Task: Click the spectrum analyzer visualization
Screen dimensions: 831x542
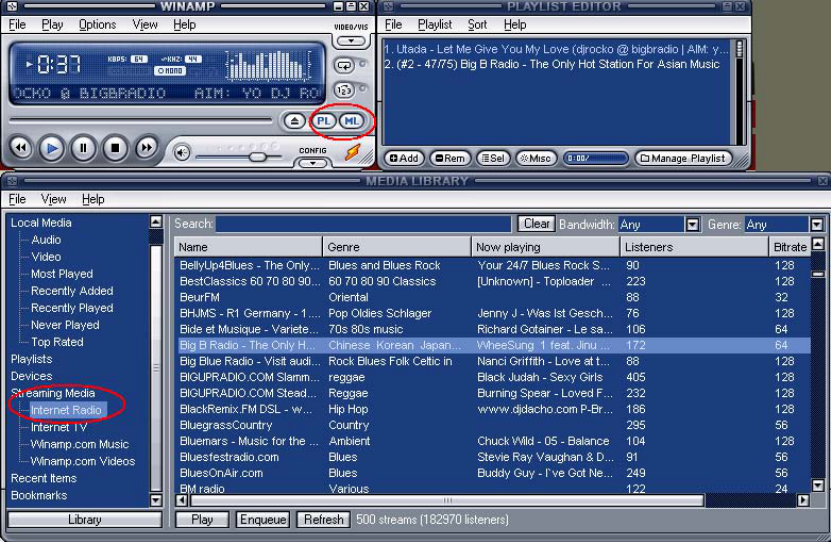Action: pyautogui.click(x=268, y=66)
